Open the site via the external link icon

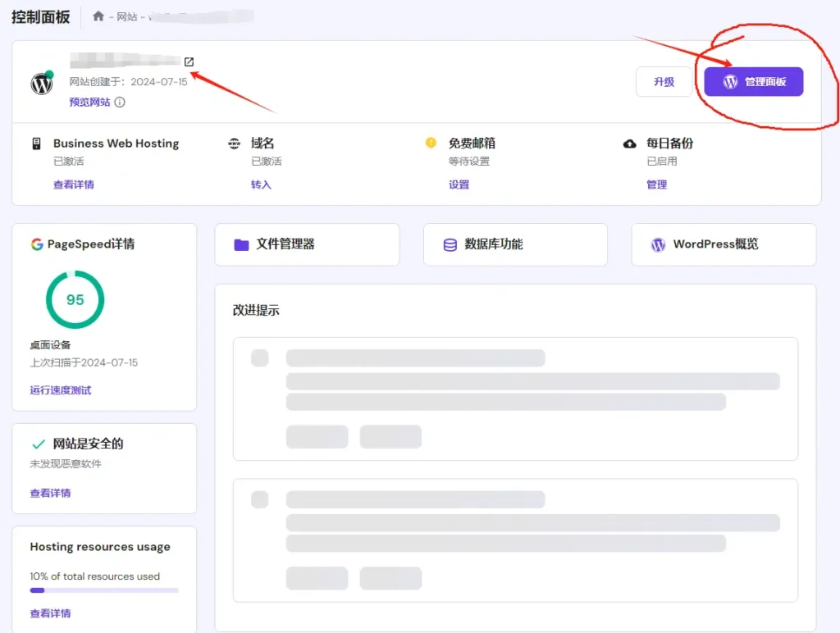[189, 61]
